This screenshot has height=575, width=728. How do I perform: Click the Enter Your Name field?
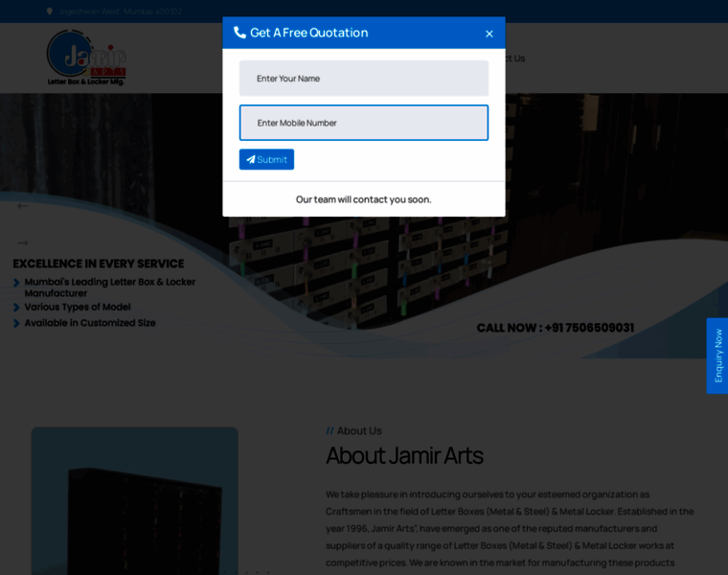364,78
